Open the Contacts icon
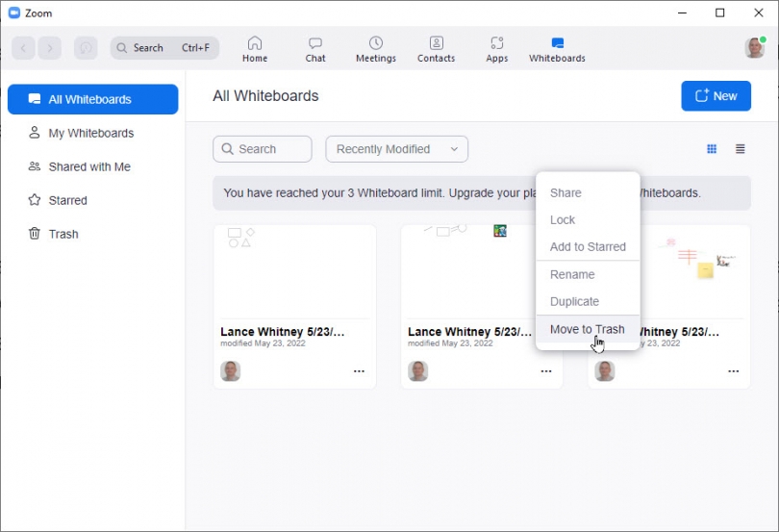The image size is (779, 532). click(x=436, y=43)
